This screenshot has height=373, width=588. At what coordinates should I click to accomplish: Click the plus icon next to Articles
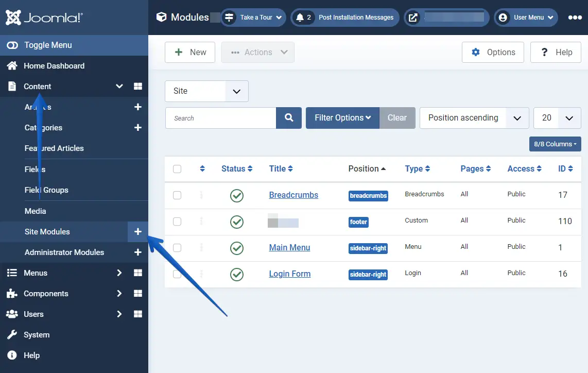(x=137, y=107)
